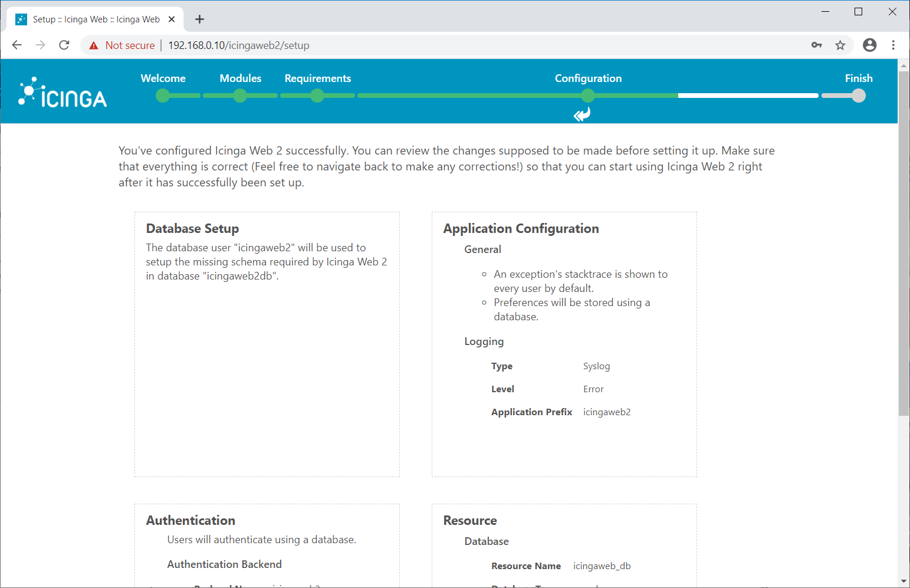Click the Database subheading under Resource

coord(487,541)
